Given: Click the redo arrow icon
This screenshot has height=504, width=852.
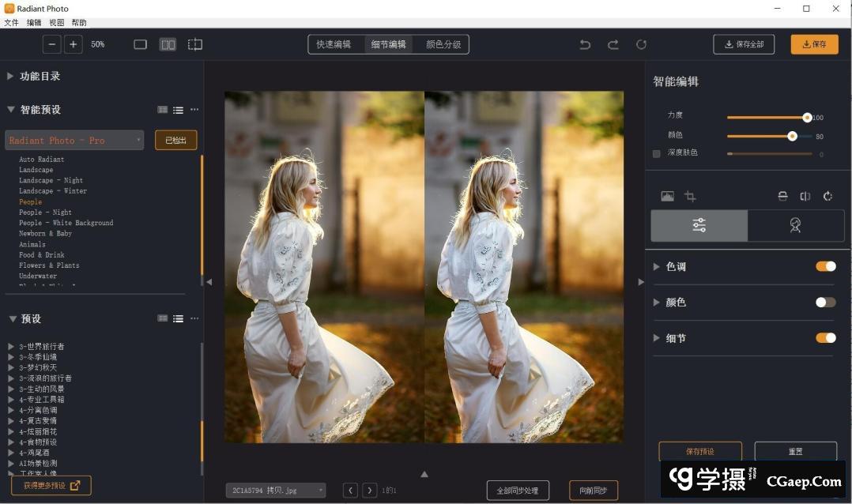Looking at the screenshot, I should [613, 44].
